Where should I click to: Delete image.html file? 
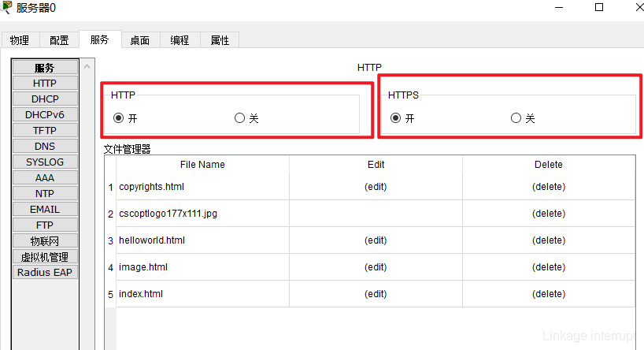[549, 267]
